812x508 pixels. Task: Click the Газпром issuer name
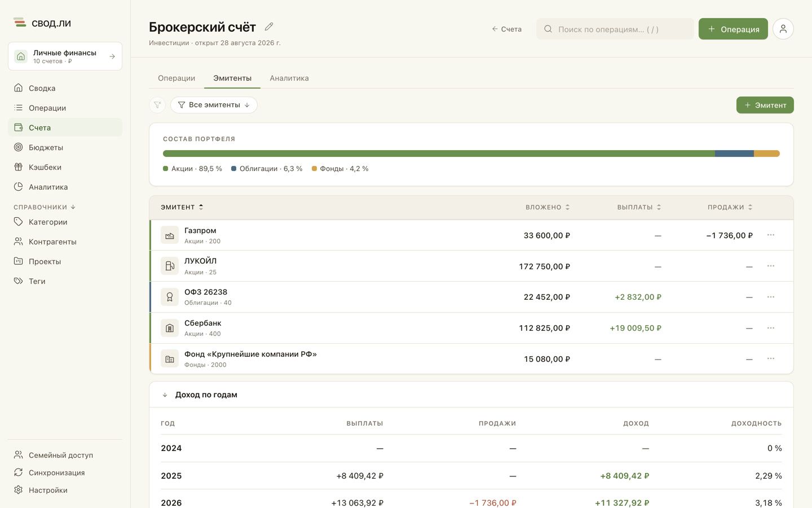point(200,230)
